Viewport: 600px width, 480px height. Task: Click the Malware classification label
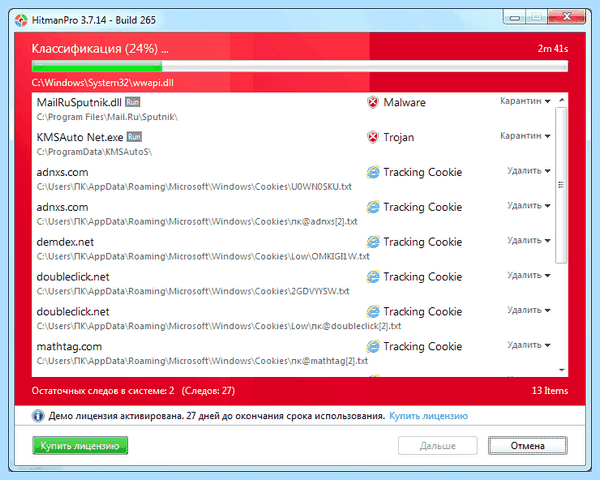404,102
